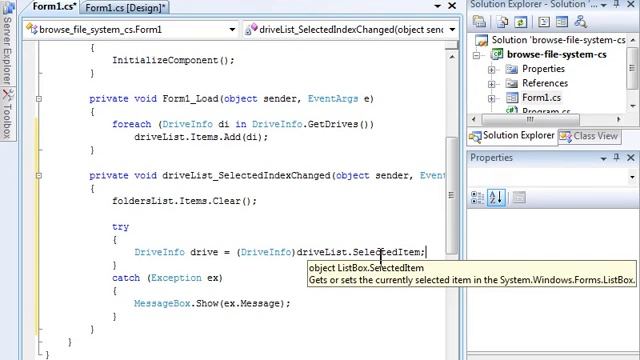Close the Properties panel
This screenshot has width=640, height=360.
[x=631, y=158]
